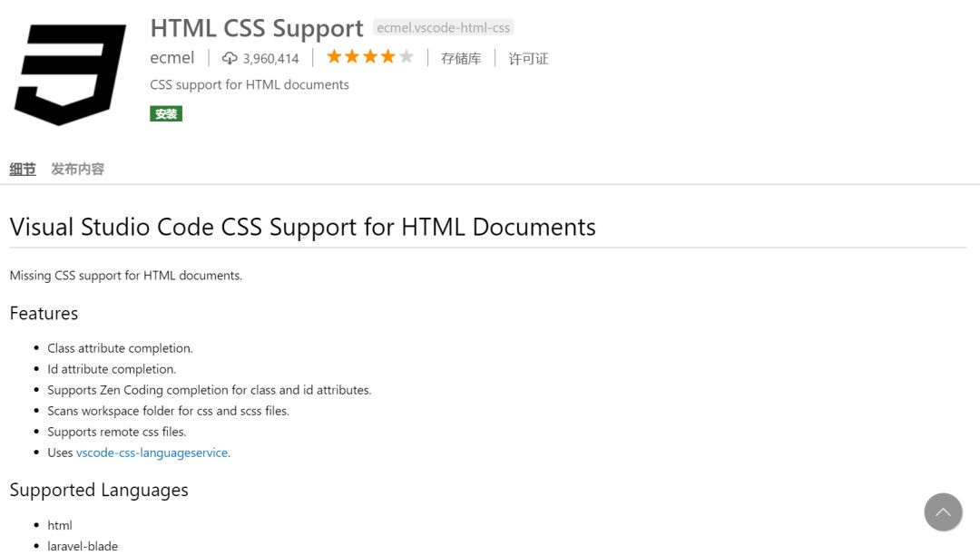Viewport: 980px width, 555px height.
Task: Open the 许可证 license link
Action: pos(528,59)
